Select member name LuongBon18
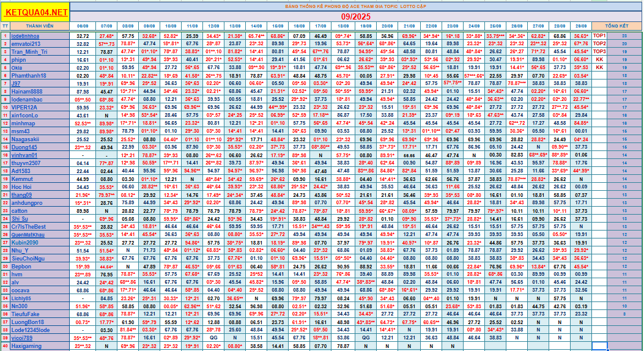 (28, 322)
